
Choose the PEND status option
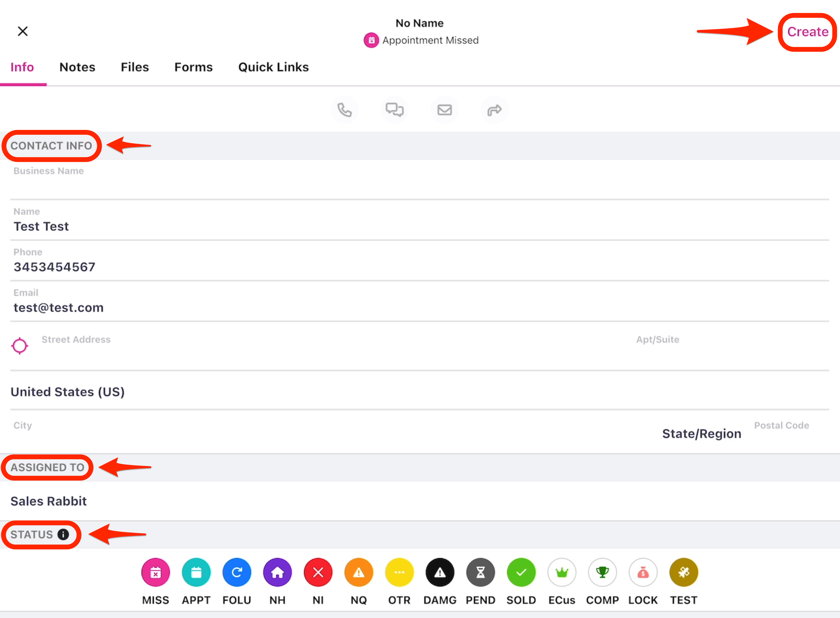[x=480, y=572]
